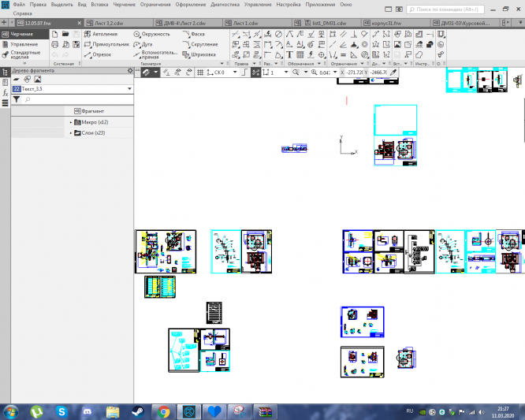
Task: Select the Text tool (T icon)
Action: pyautogui.click(x=289, y=54)
